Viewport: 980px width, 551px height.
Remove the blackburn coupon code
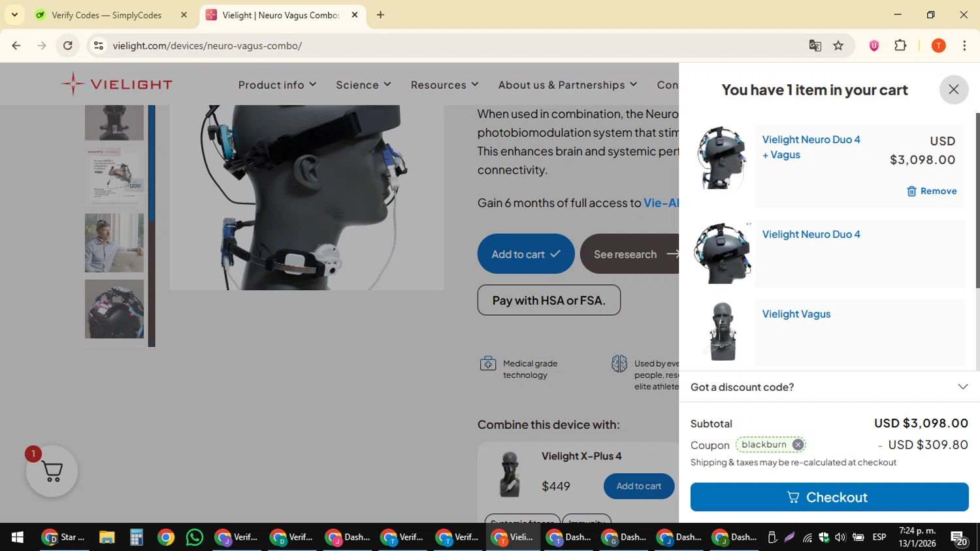click(798, 444)
